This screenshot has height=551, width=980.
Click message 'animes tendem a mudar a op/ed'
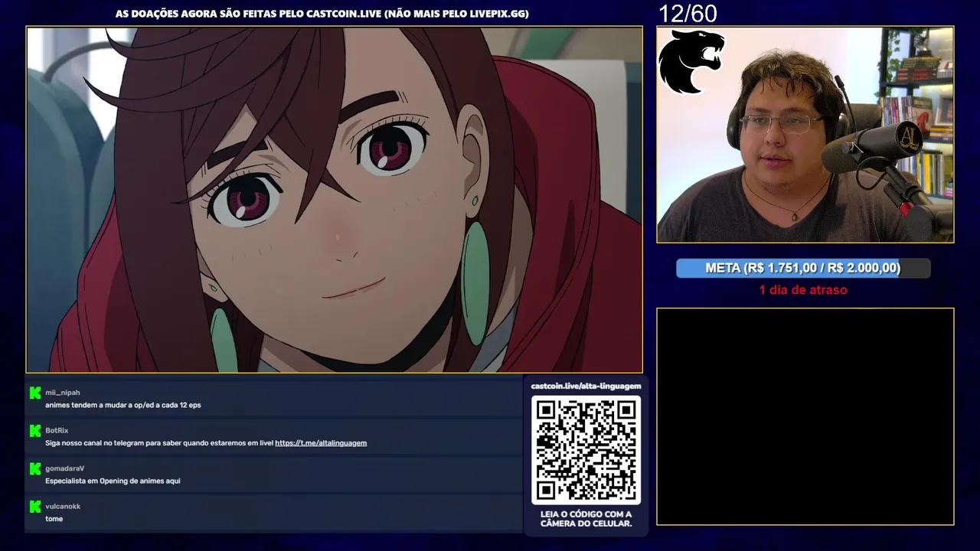122,405
